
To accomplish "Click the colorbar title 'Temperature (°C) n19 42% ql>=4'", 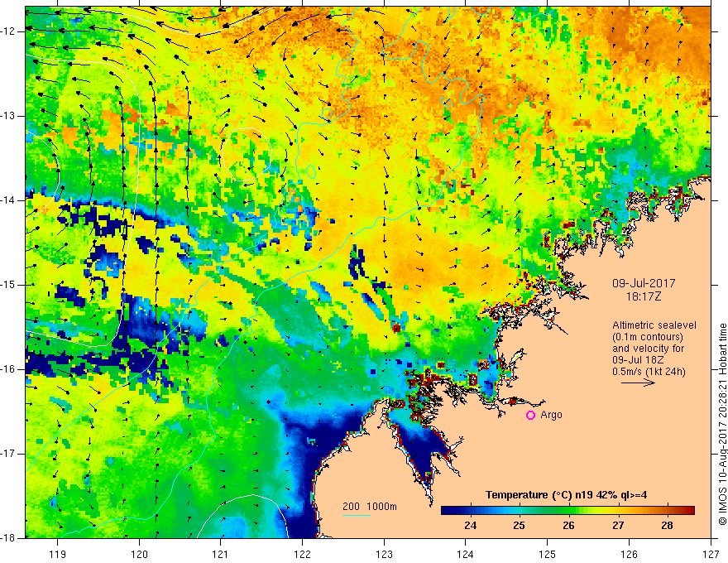I will coord(567,495).
